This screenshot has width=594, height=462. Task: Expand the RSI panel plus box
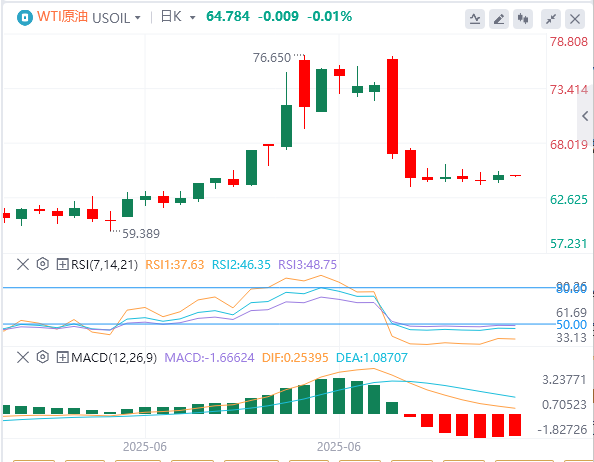click(62, 264)
